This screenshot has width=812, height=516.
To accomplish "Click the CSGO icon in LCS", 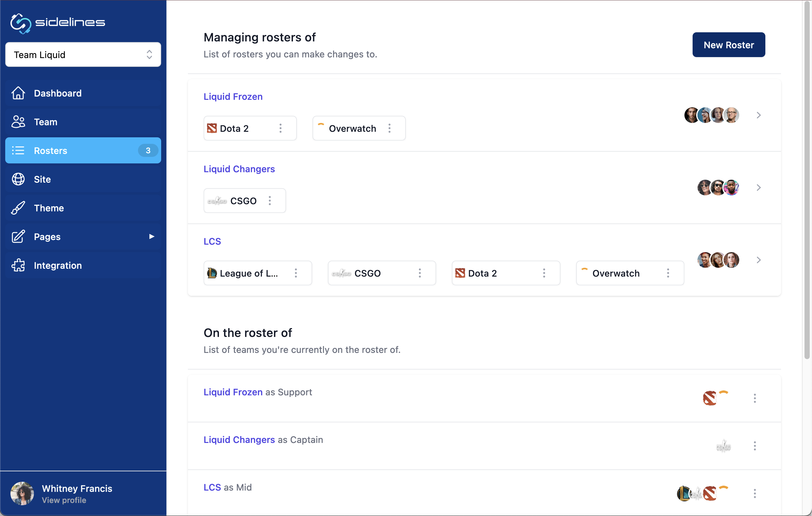I will (x=341, y=273).
